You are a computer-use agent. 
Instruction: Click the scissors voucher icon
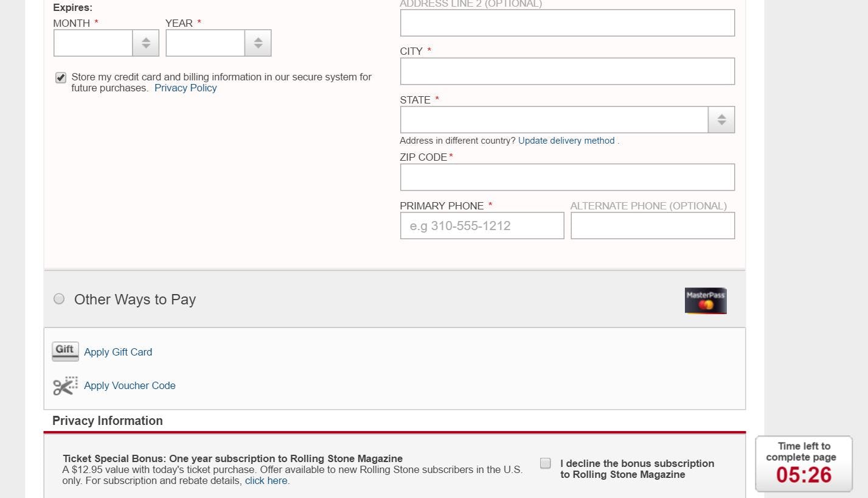pyautogui.click(x=65, y=386)
